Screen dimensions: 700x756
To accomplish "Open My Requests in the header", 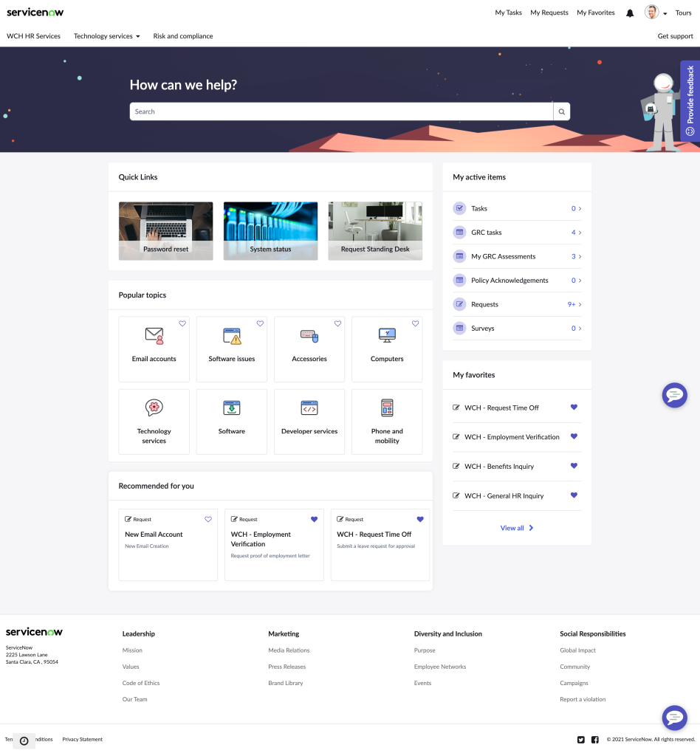I will click(x=549, y=13).
